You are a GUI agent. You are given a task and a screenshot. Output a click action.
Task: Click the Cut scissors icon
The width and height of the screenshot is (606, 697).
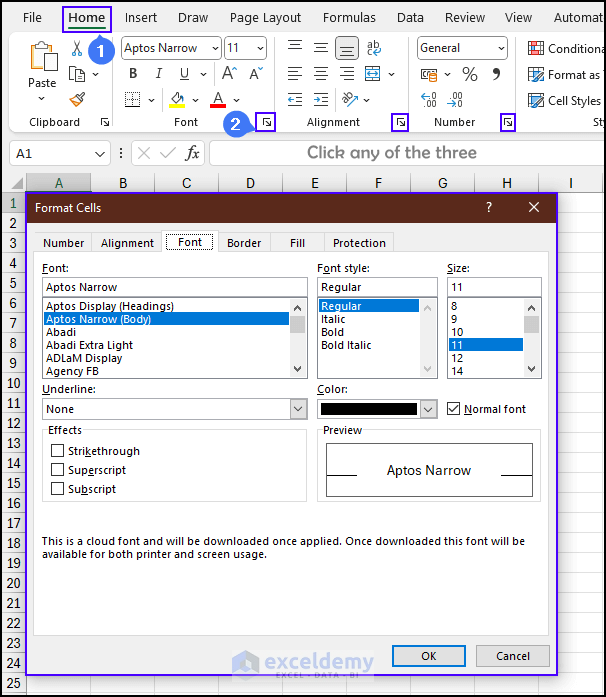point(77,48)
